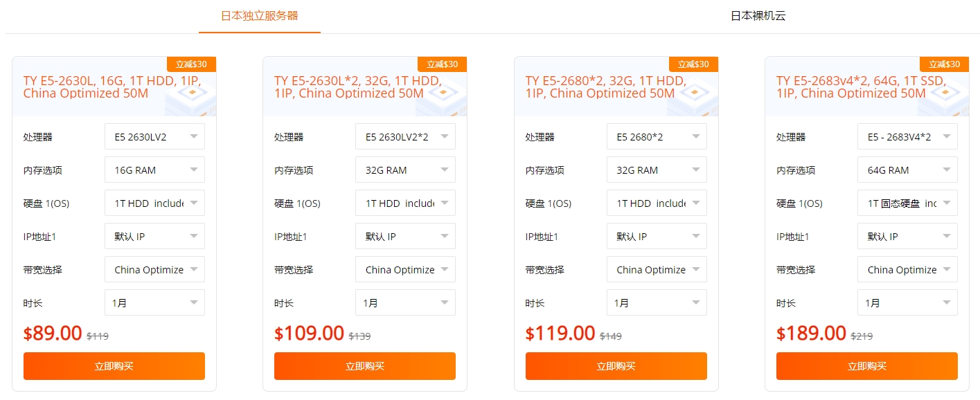The height and width of the screenshot is (400, 980).
Task: Expand the E5 2630LV2*2 processor dropdown
Action: [x=405, y=136]
